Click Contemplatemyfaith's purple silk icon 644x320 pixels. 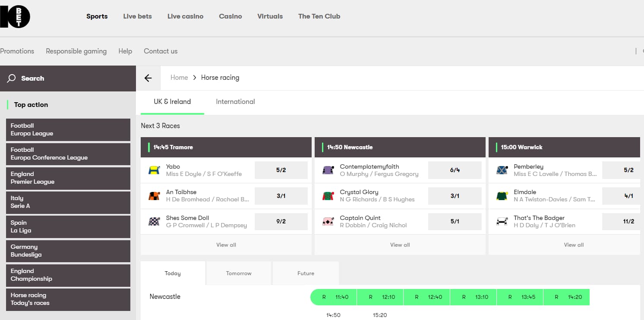(x=328, y=170)
